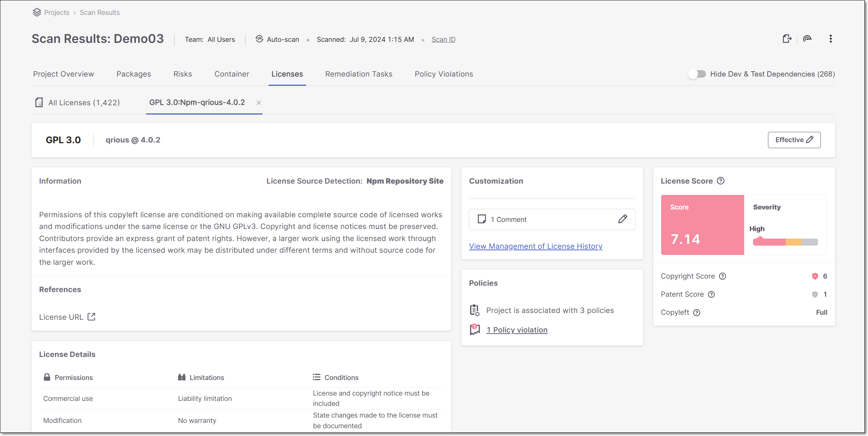This screenshot has height=436, width=868.
Task: Close the GPL 3.0:Npm-qrious-4.0.2 tab
Action: [259, 103]
